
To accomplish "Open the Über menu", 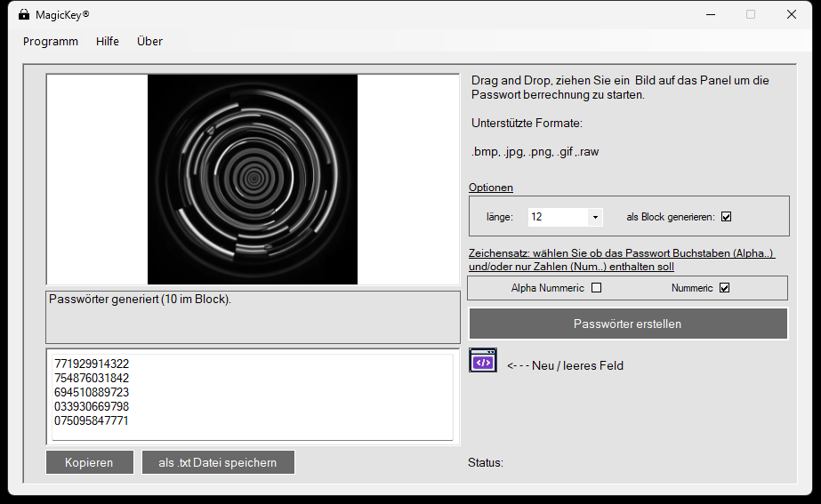I will point(149,42).
